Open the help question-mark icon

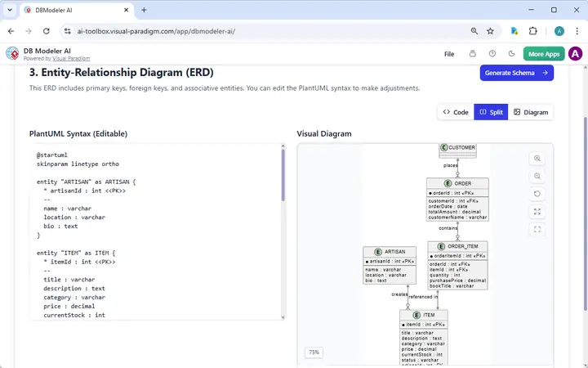(492, 54)
